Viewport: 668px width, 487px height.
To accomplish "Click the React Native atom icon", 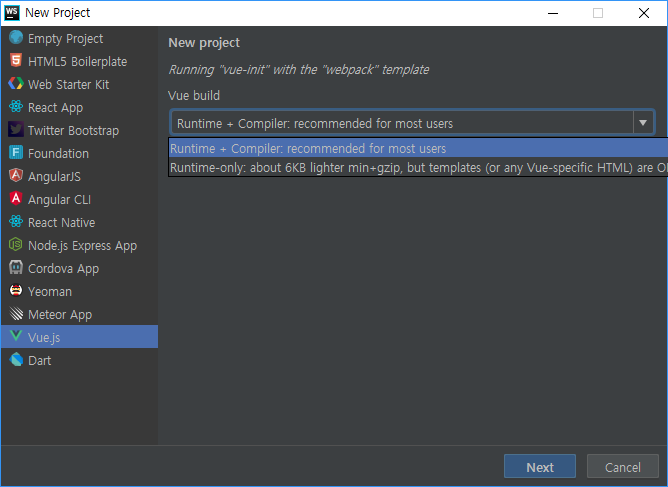I will coord(16,222).
